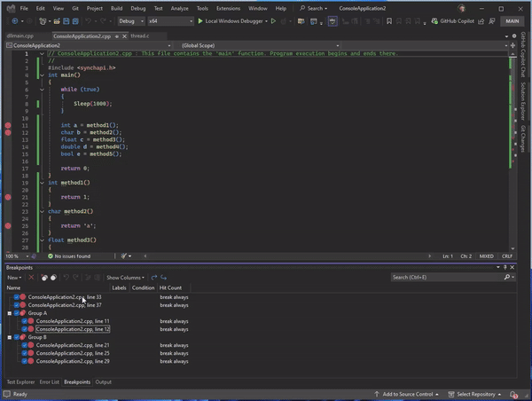This screenshot has height=401, width=532.
Task: Toggle Group A breakpoints checkbox
Action: [x=16, y=312]
